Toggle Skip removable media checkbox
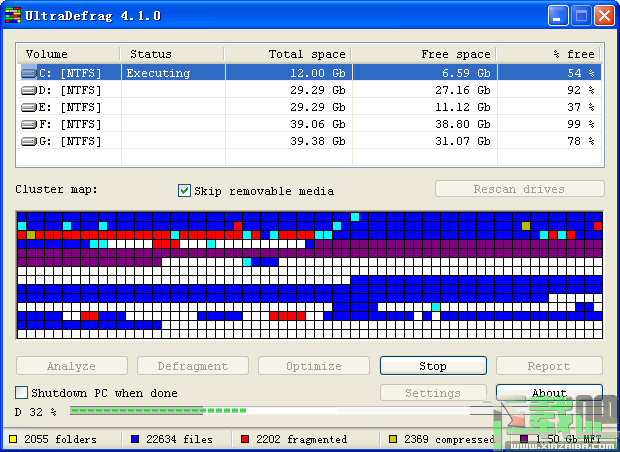Screen dimensions: 620x452 tap(184, 191)
